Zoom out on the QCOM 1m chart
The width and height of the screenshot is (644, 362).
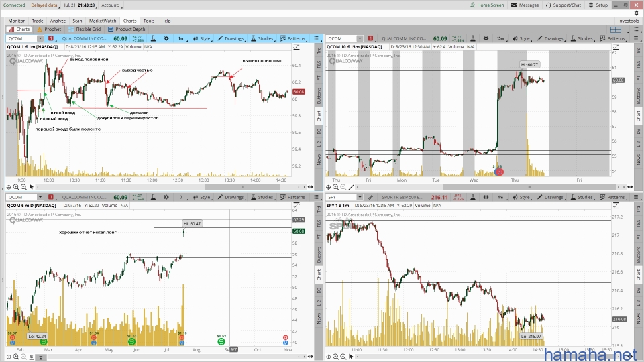(23, 187)
